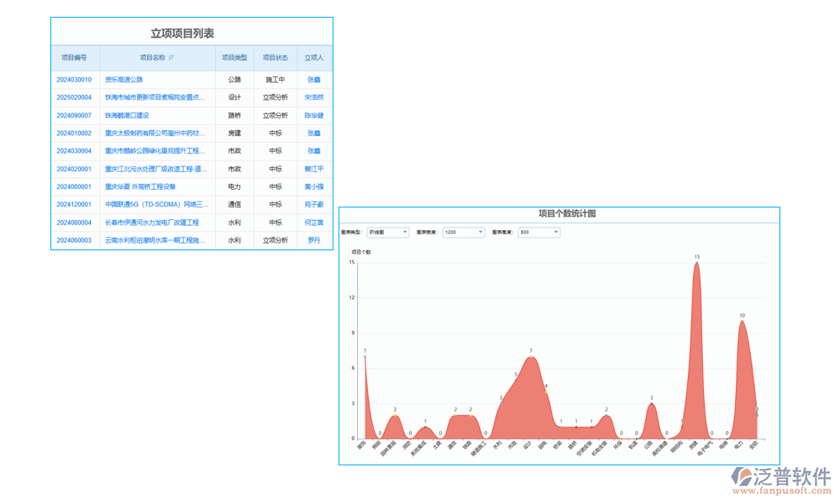Click the chart data point labeled 10
The image size is (840, 504).
pyautogui.click(x=742, y=322)
